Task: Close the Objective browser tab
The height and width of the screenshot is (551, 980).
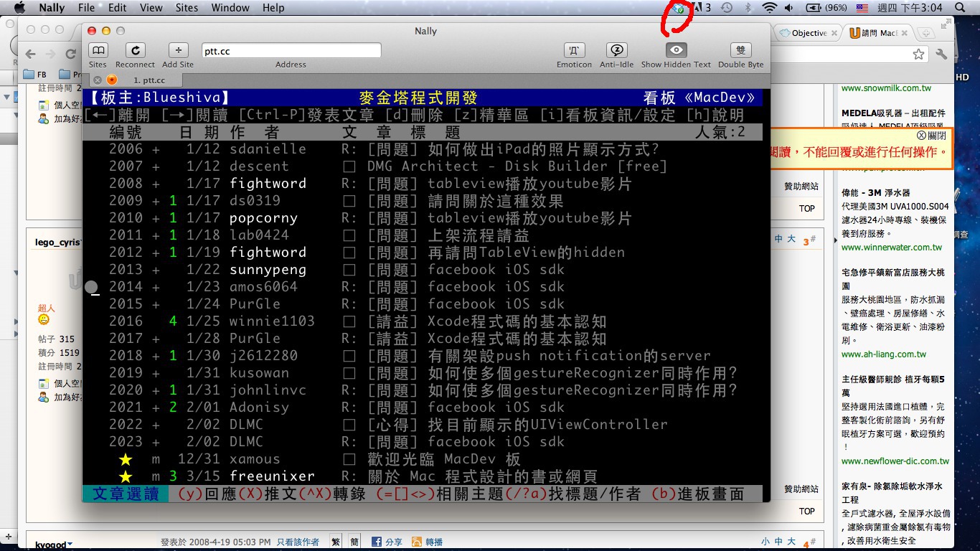Action: (835, 33)
